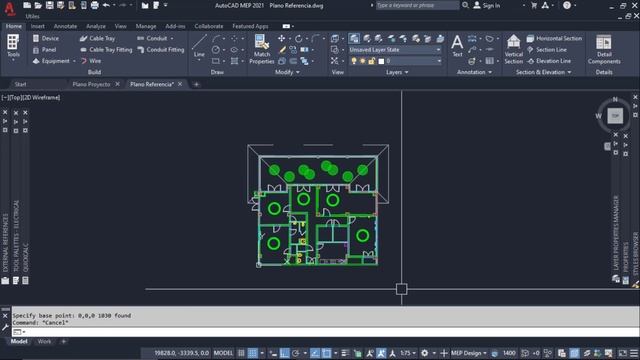Toggle object snap tracking in status bar

315,353
